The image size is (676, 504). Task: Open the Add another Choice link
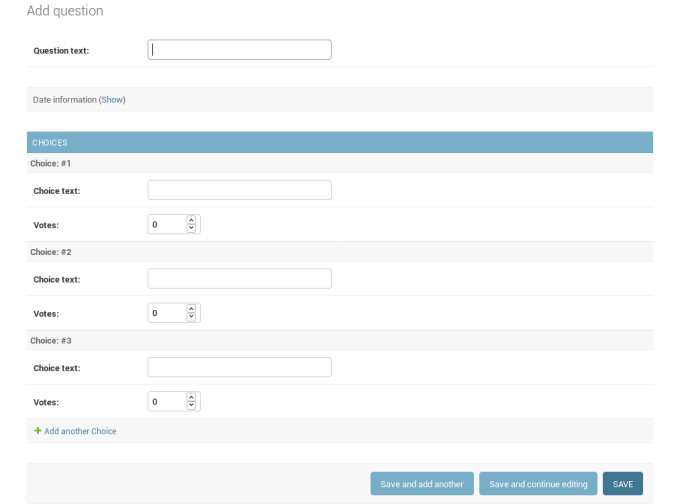coord(80,431)
